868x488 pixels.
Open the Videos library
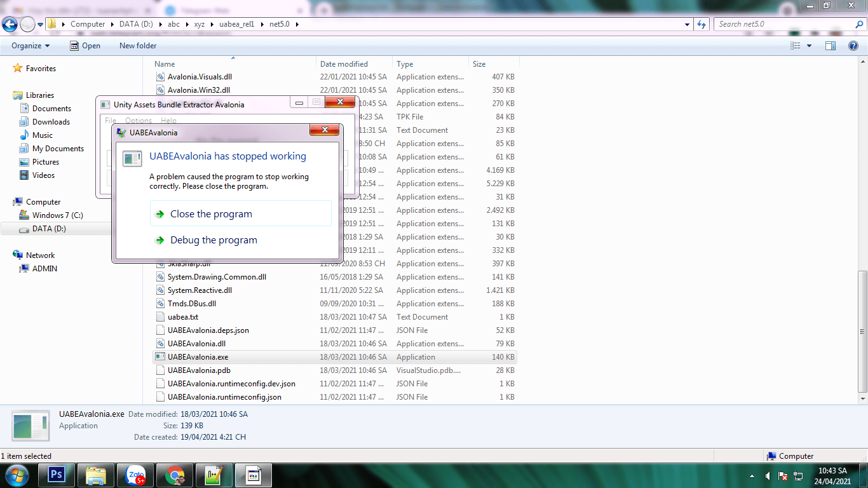(44, 175)
